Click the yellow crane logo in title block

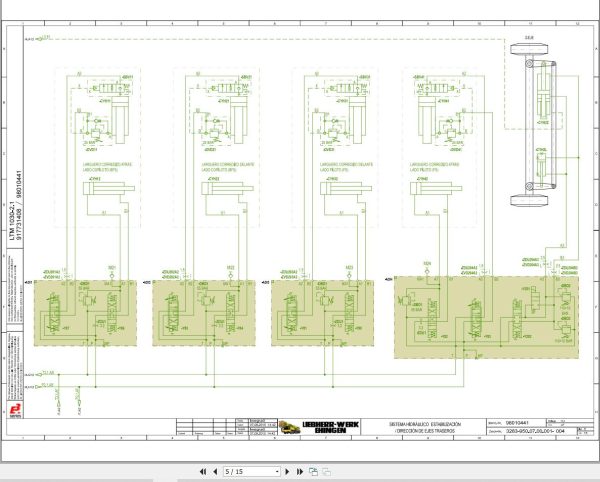pyautogui.click(x=290, y=427)
